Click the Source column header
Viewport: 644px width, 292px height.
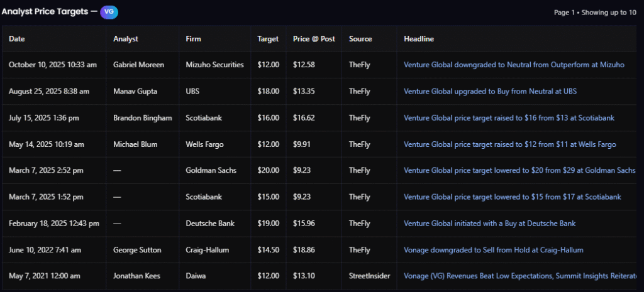tap(360, 39)
